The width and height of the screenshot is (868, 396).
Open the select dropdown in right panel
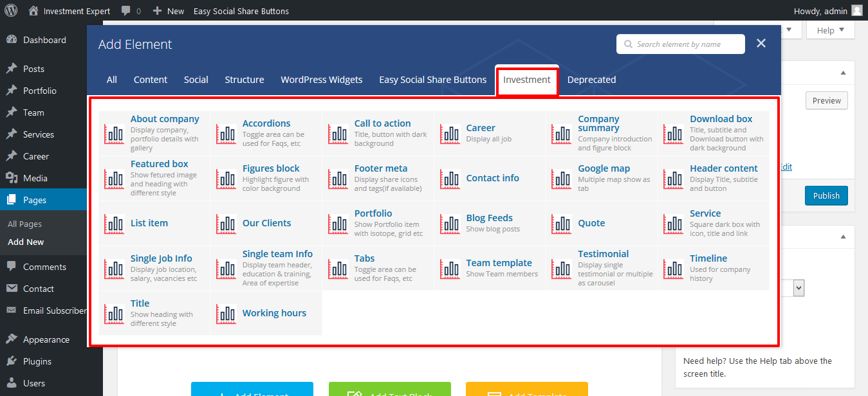pyautogui.click(x=799, y=288)
